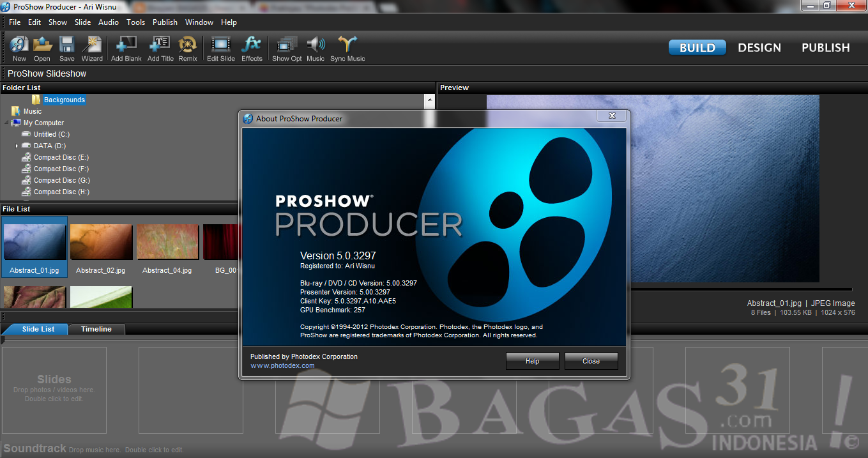Viewport: 868px width, 458px height.
Task: Switch to the Timeline tab
Action: click(96, 329)
